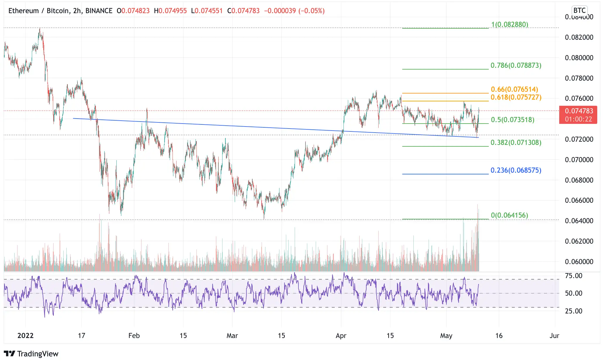Click the Apr label on time axis
606x364 pixels.
coord(341,335)
